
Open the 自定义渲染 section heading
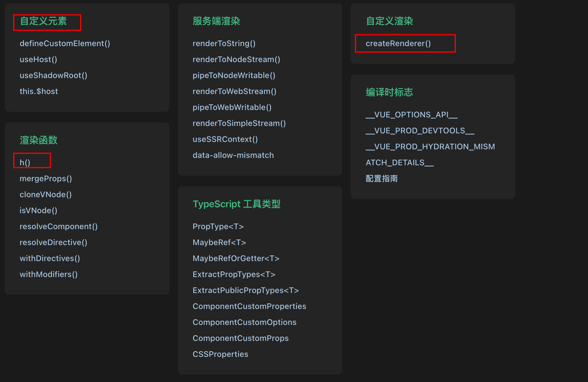click(x=389, y=21)
